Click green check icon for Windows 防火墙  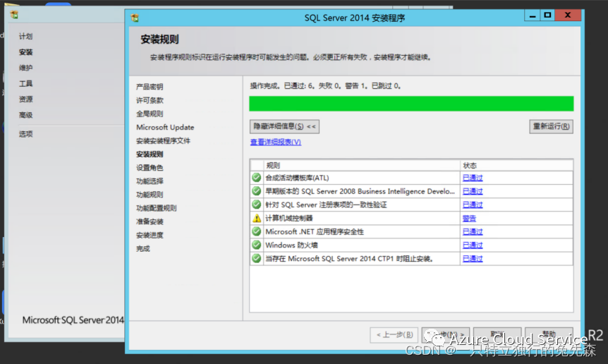[256, 245]
